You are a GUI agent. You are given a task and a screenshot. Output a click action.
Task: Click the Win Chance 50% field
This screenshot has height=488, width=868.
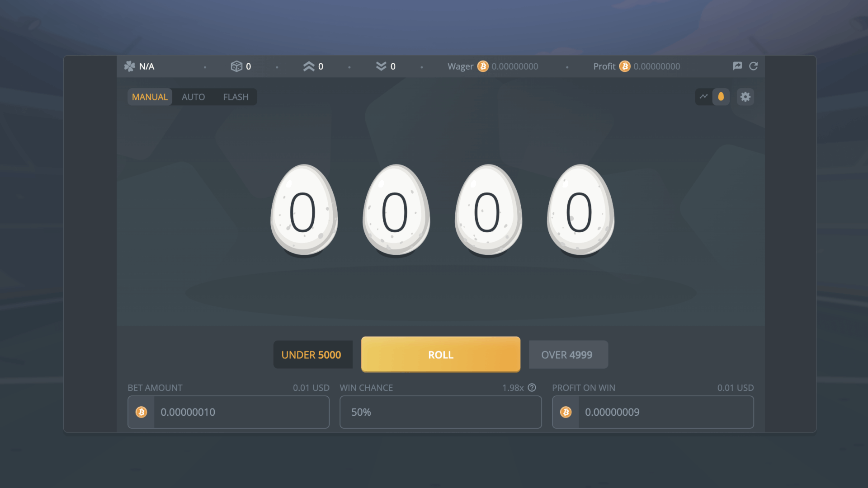point(440,412)
